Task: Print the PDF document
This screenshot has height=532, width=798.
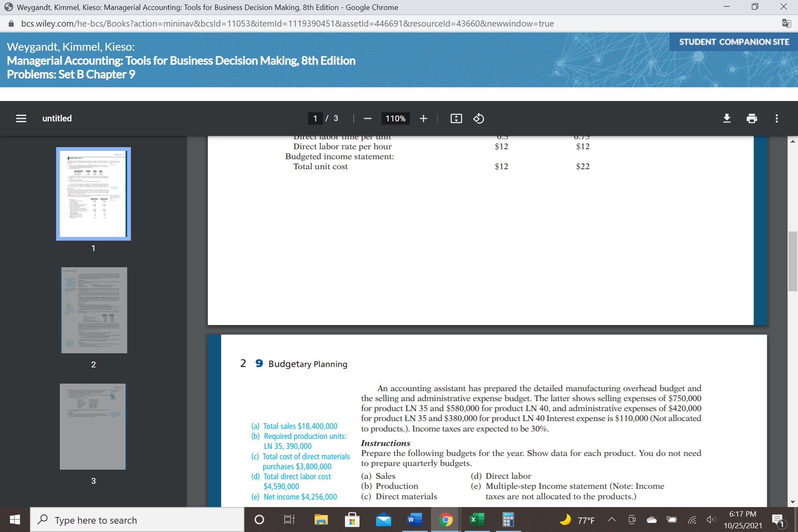Action: click(x=751, y=118)
